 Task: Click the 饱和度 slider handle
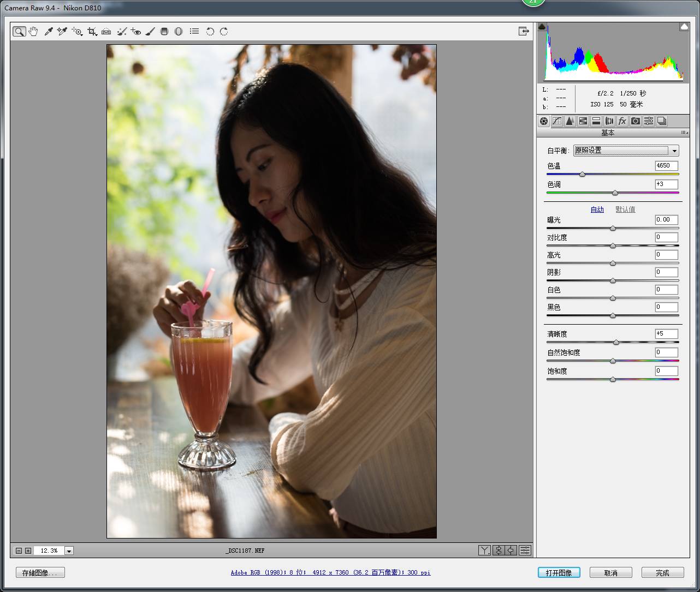(613, 379)
